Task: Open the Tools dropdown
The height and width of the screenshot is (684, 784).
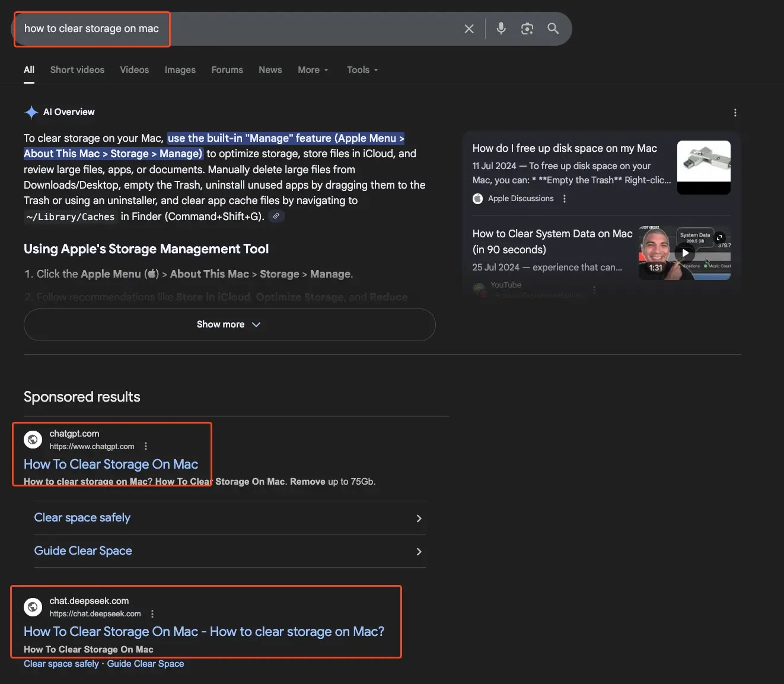Action: (x=362, y=69)
